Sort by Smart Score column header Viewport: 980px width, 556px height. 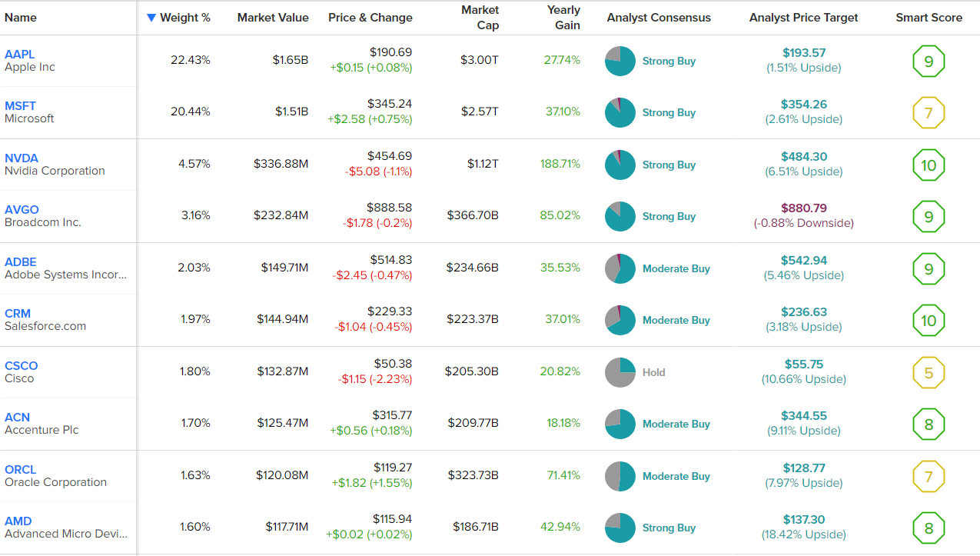point(929,18)
